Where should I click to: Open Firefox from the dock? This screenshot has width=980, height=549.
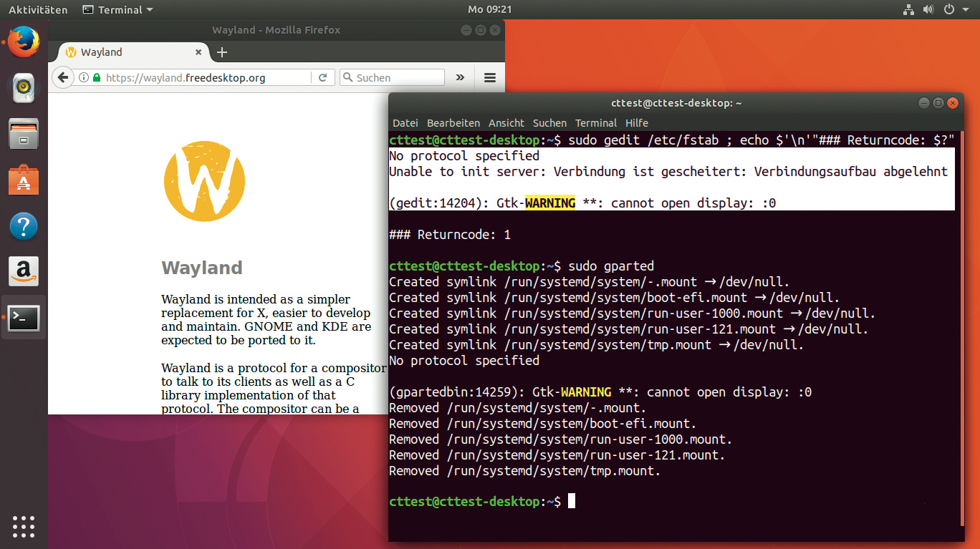tap(24, 43)
